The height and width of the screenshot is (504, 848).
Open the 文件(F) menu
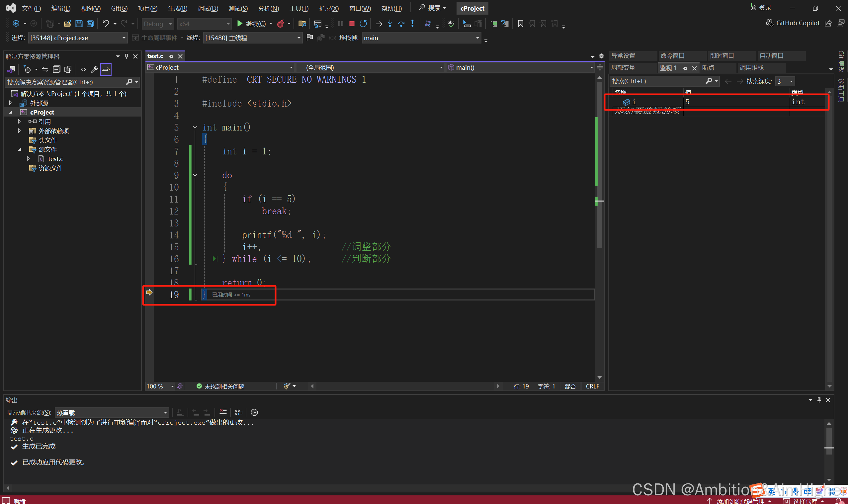pyautogui.click(x=31, y=8)
